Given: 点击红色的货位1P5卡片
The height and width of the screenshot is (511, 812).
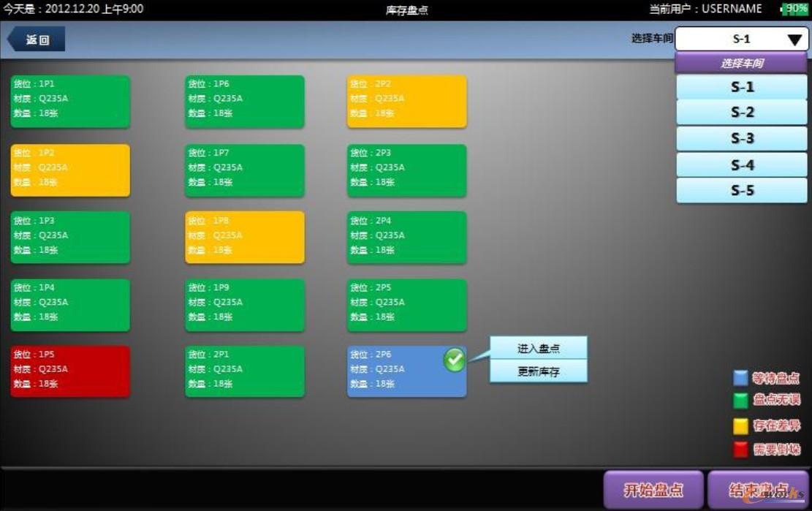Looking at the screenshot, I should [x=69, y=371].
